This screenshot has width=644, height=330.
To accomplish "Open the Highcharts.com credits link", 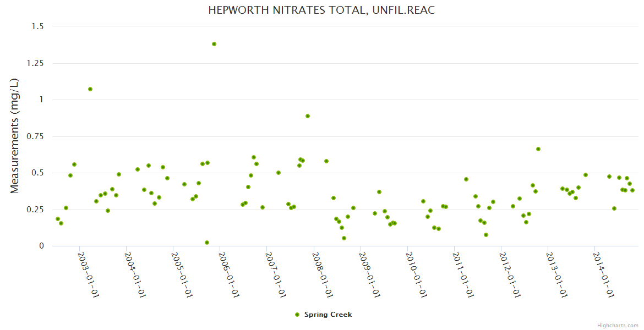I will pyautogui.click(x=618, y=325).
